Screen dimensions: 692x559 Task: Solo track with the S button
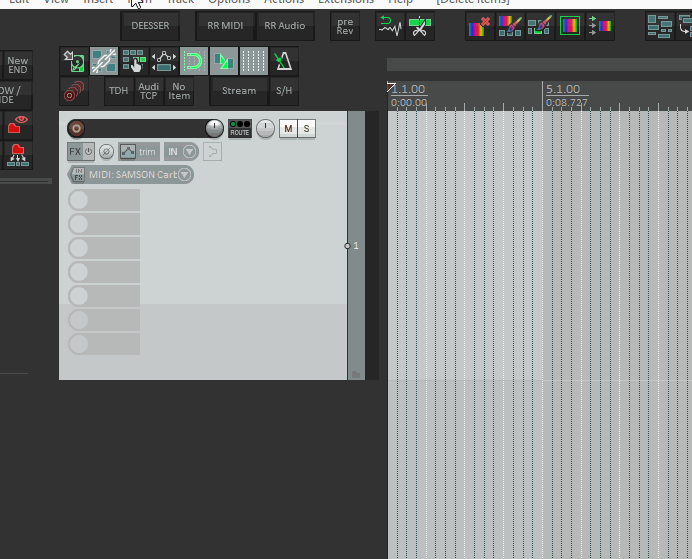[306, 128]
